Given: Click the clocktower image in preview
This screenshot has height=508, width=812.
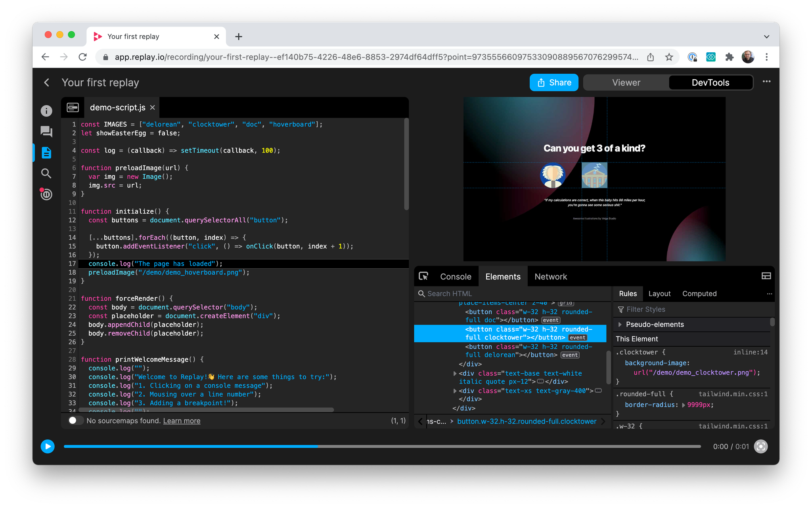Looking at the screenshot, I should [594, 175].
